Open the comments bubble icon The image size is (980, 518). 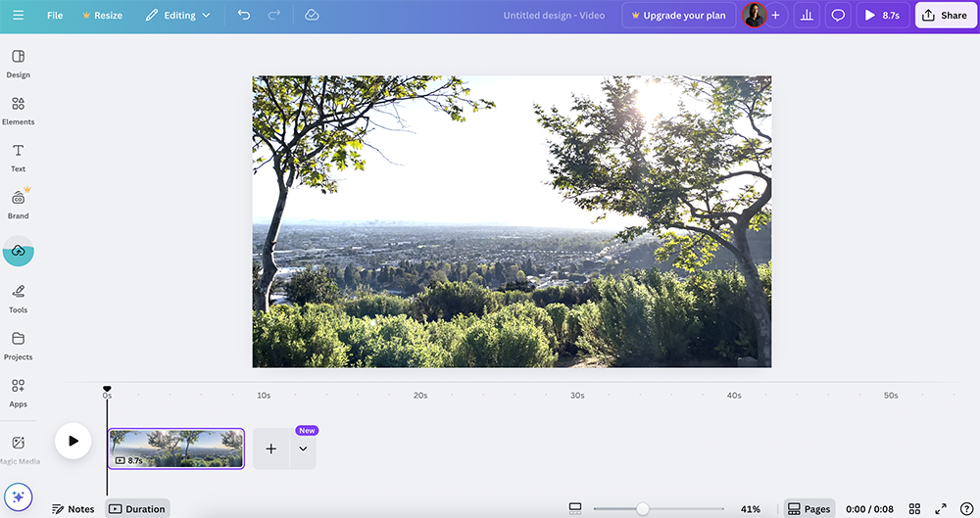[x=838, y=15]
